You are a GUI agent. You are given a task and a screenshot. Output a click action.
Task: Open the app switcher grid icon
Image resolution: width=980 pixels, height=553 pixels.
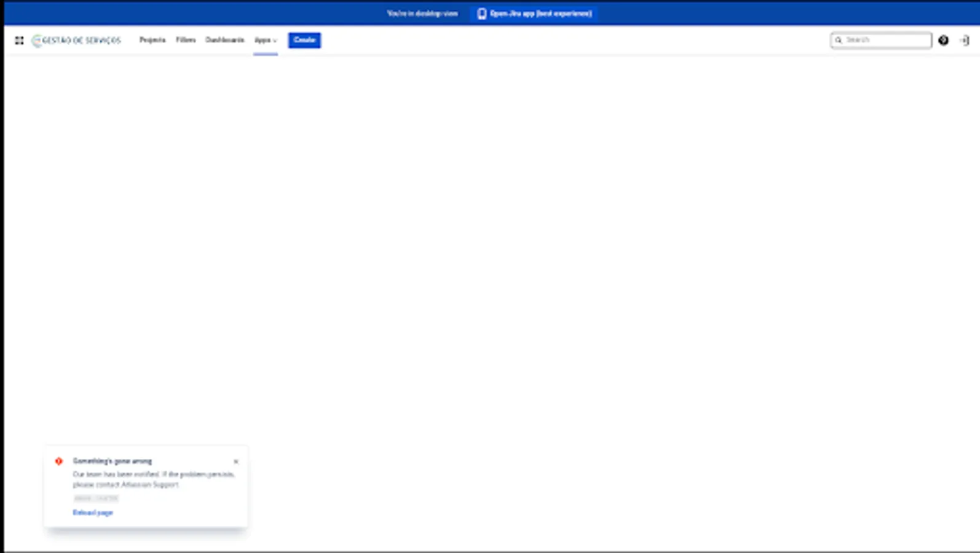[19, 41]
